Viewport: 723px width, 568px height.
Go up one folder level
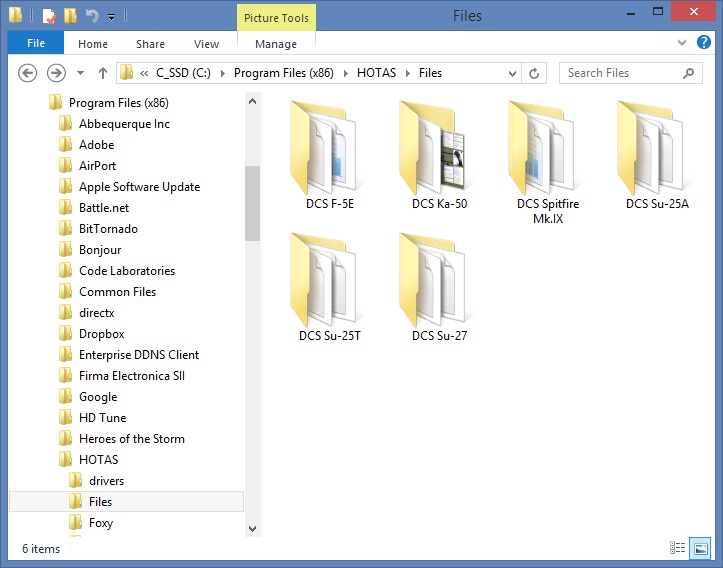pos(103,73)
